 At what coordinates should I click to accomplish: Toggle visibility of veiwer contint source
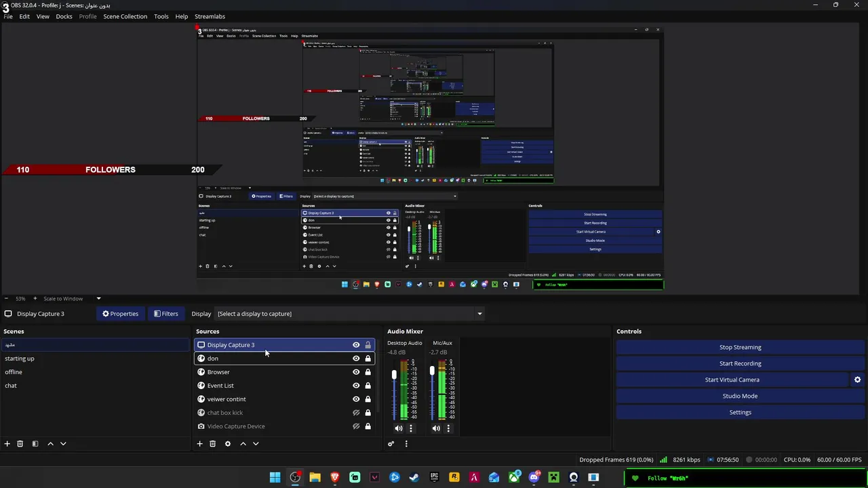356,399
